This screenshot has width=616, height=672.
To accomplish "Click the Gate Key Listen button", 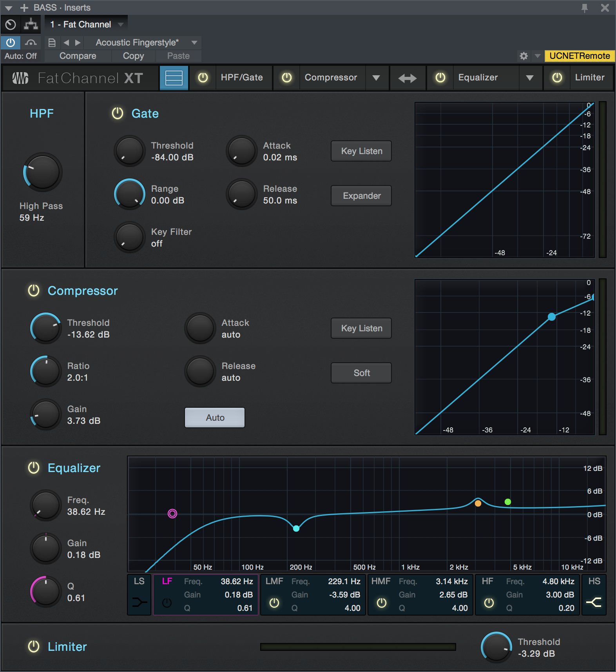I will pos(361,151).
